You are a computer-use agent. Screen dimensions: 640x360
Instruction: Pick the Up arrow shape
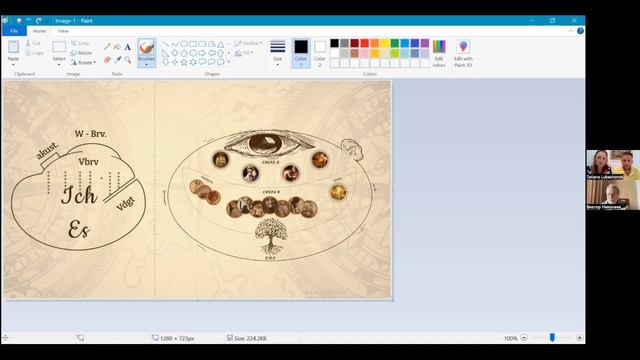pos(221,53)
